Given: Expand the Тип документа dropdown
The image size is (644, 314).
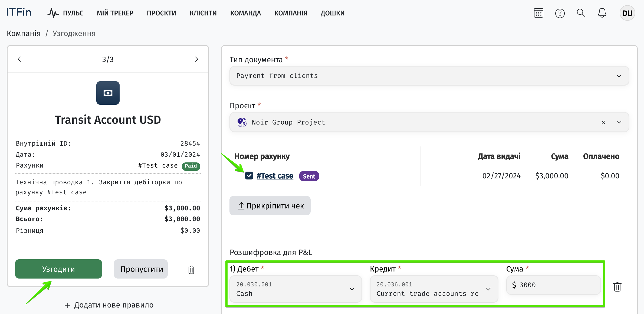Looking at the screenshot, I should click(x=429, y=76).
